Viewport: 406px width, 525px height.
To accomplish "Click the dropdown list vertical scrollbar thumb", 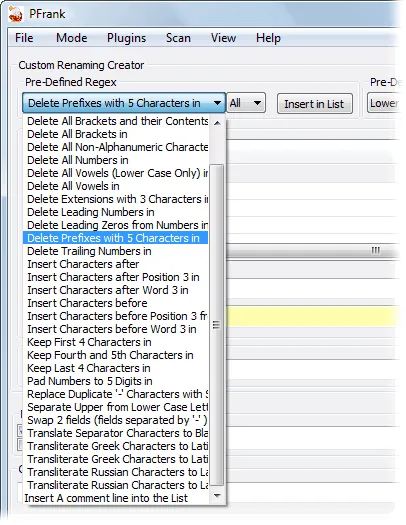I will pos(217,325).
